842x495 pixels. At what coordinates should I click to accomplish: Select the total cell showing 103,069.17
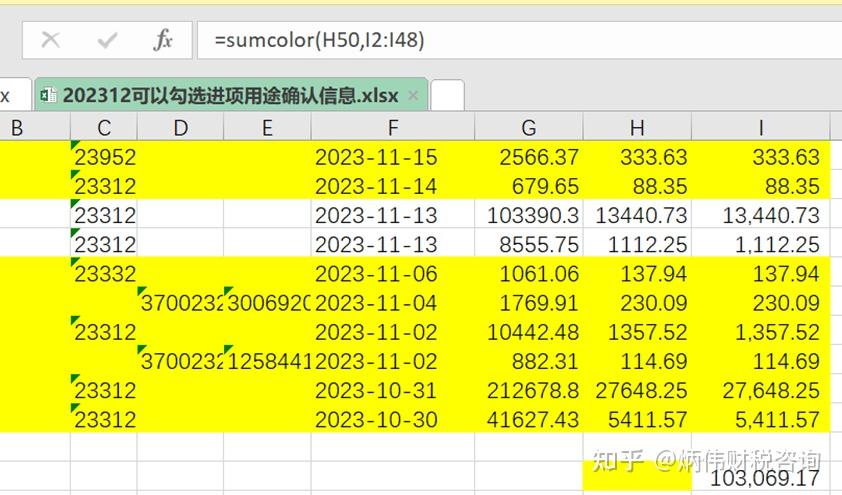click(x=760, y=476)
